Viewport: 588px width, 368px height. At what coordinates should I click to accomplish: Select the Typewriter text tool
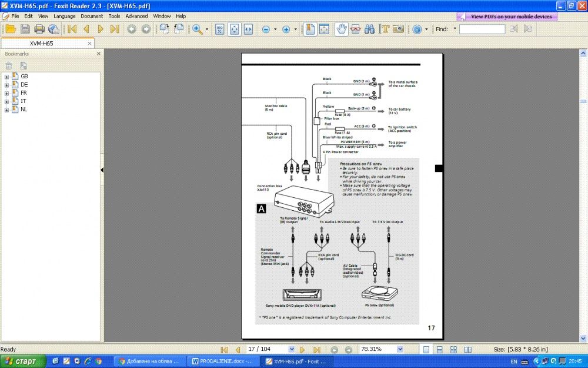click(384, 29)
